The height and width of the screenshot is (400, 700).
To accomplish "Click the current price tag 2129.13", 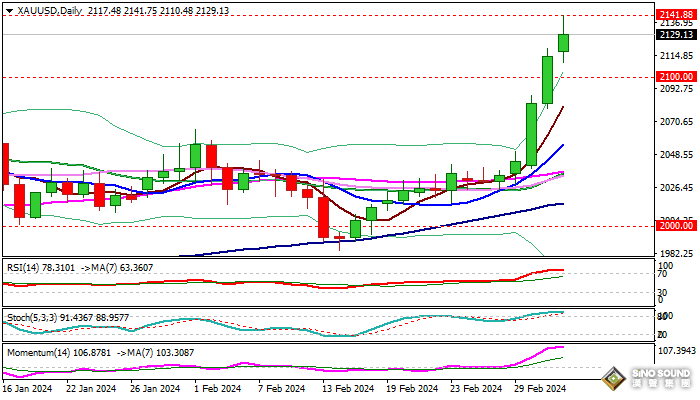I will click(676, 34).
